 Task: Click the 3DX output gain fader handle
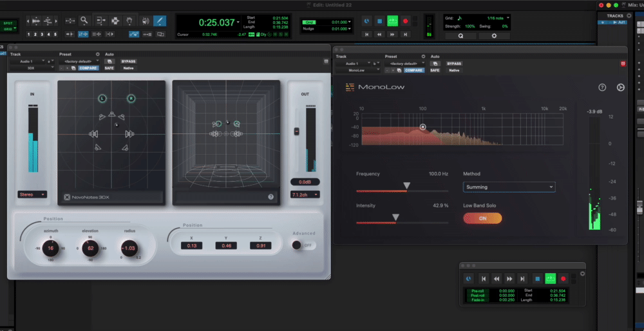296,131
